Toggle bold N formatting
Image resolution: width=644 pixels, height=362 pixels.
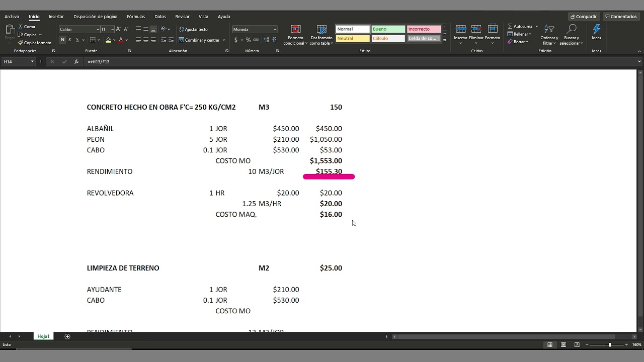click(62, 40)
